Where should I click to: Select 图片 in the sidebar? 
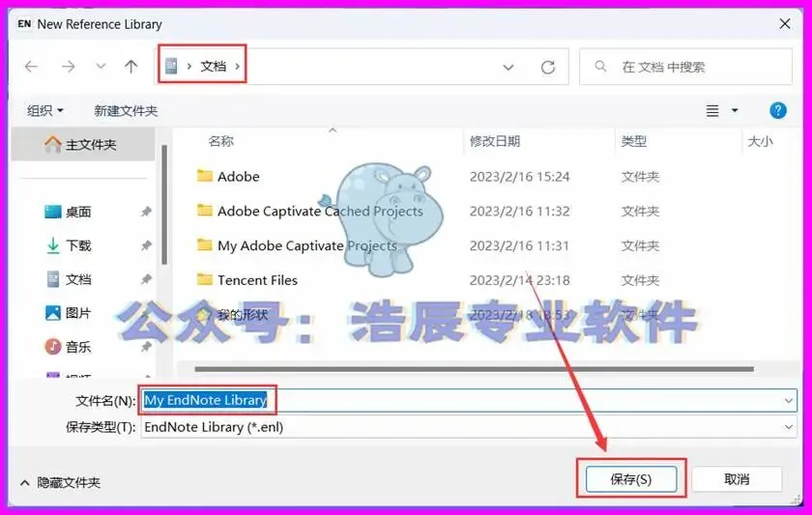pyautogui.click(x=78, y=313)
